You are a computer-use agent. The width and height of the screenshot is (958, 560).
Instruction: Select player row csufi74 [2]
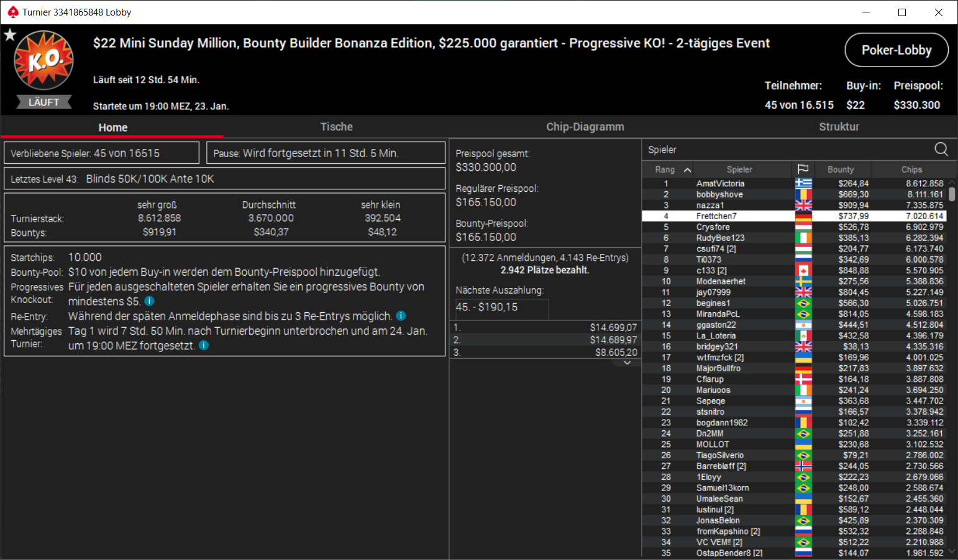point(794,248)
